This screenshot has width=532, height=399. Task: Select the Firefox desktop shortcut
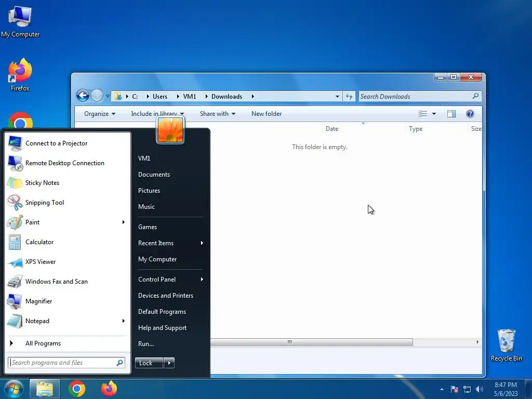(20, 75)
